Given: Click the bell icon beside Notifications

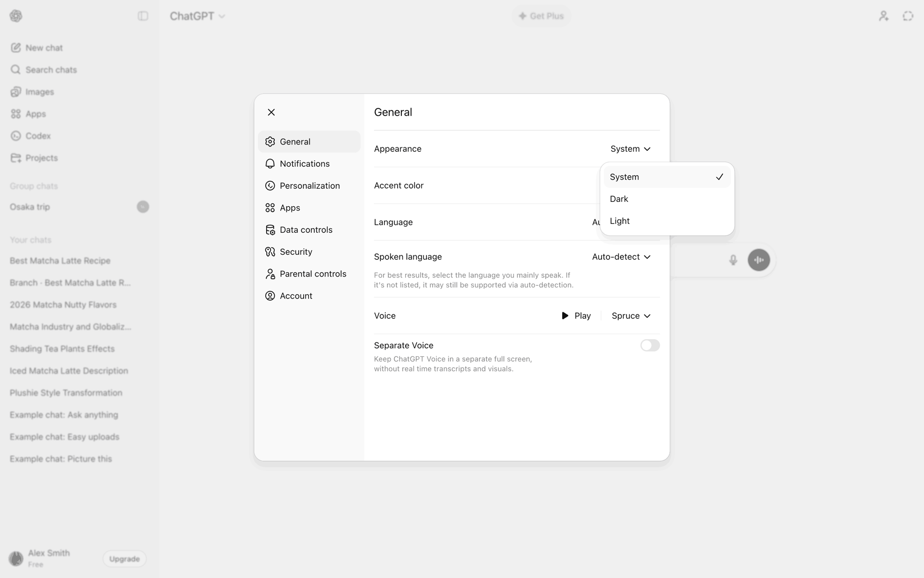Looking at the screenshot, I should coord(270,164).
